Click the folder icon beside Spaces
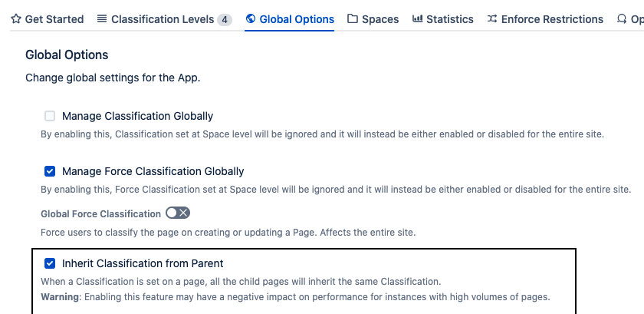This screenshot has width=644, height=314. (x=353, y=19)
